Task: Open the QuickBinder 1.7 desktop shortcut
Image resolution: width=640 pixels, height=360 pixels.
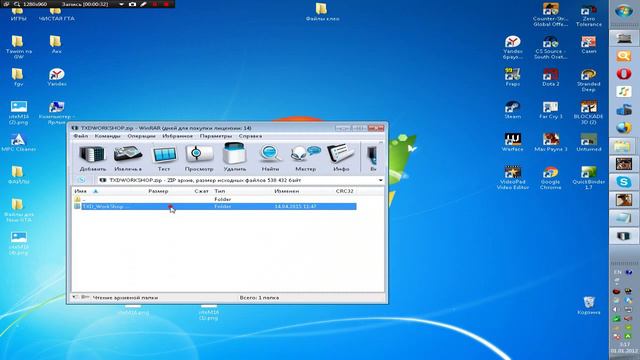Action: click(x=589, y=178)
